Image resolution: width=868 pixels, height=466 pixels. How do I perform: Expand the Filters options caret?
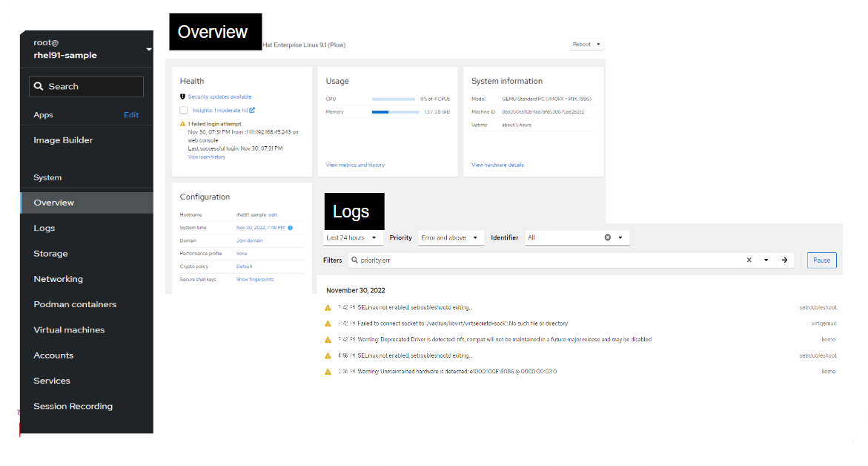point(766,260)
